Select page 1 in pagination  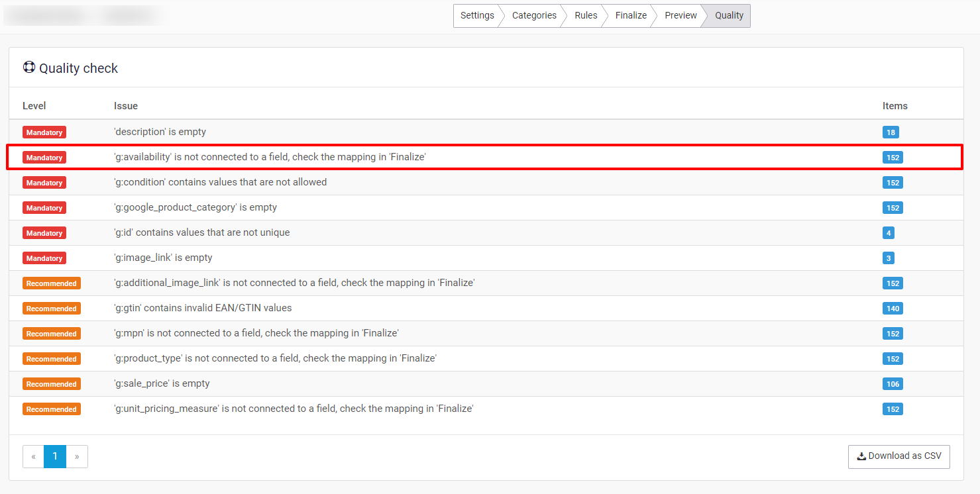55,456
